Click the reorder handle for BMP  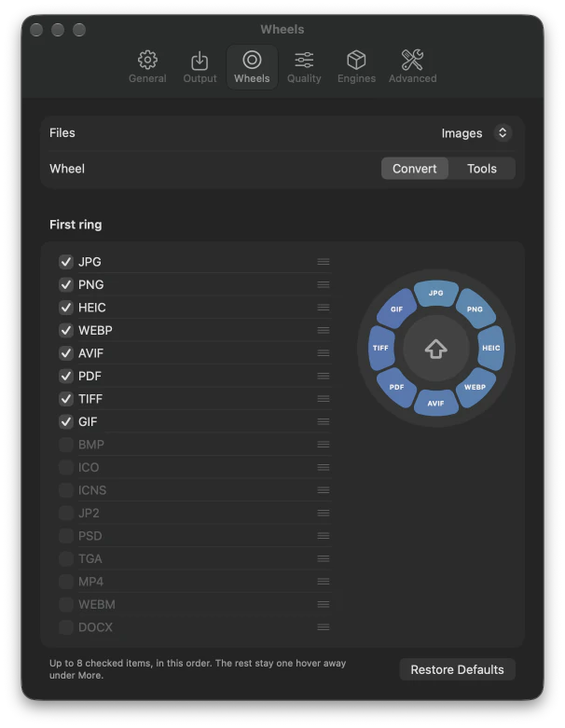(x=324, y=445)
